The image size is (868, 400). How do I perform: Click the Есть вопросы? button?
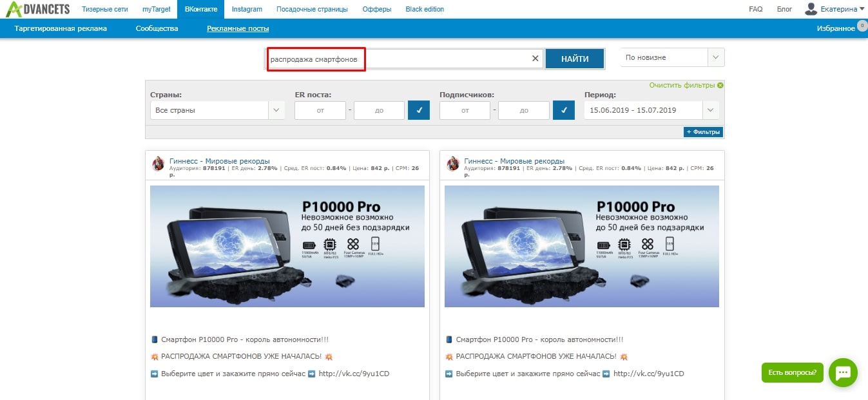(x=793, y=372)
